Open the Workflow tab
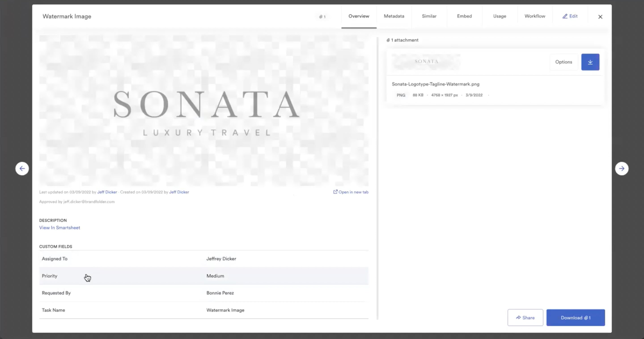 click(535, 16)
